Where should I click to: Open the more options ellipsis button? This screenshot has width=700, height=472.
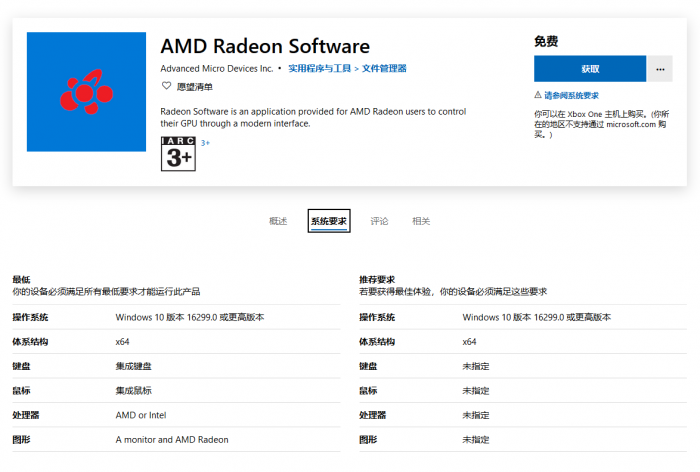pyautogui.click(x=660, y=69)
